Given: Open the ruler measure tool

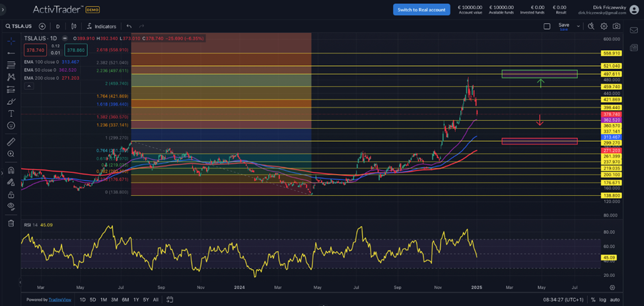Looking at the screenshot, I should (x=11, y=142).
